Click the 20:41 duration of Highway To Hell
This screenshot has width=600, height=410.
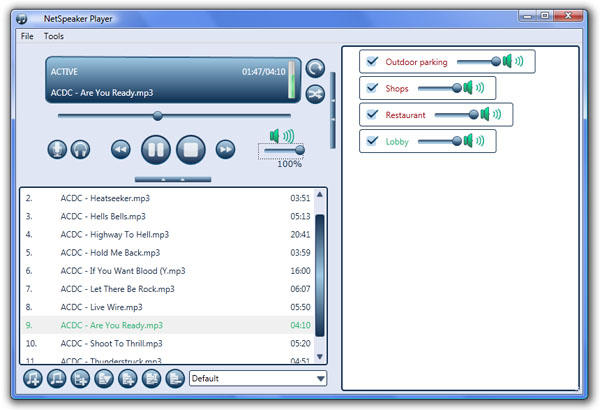[x=300, y=234]
